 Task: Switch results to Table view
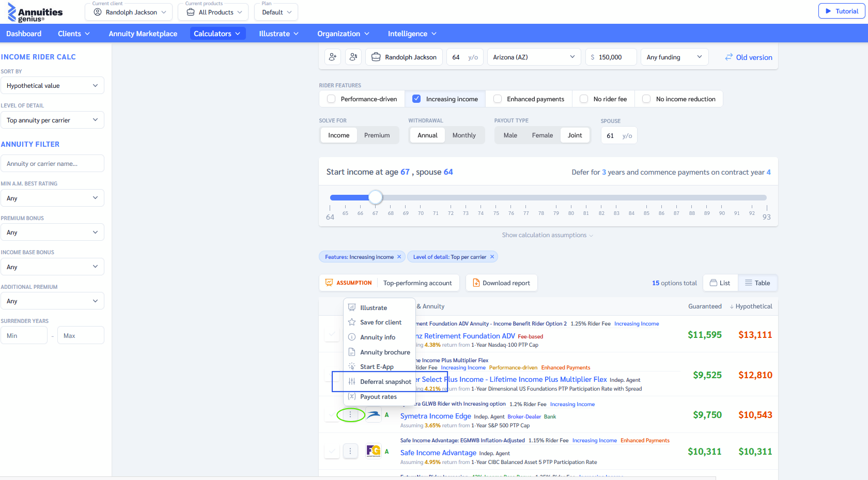click(757, 283)
